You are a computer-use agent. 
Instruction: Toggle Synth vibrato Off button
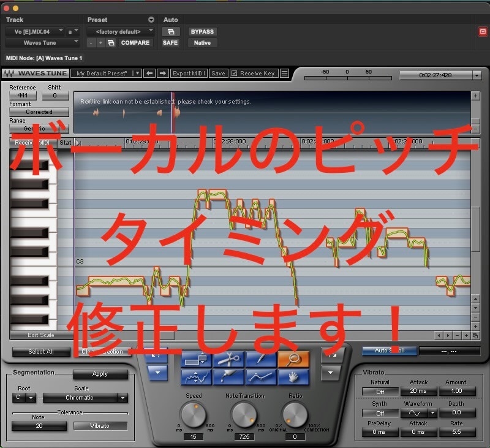point(380,413)
